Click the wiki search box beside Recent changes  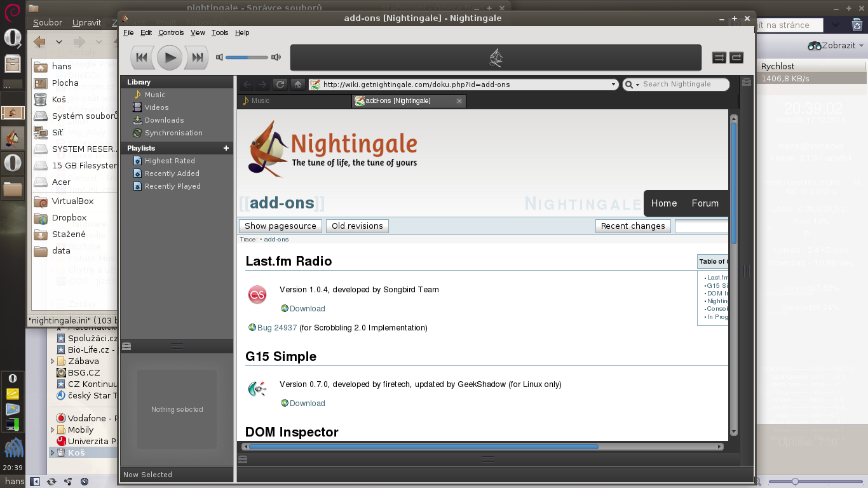pyautogui.click(x=702, y=226)
